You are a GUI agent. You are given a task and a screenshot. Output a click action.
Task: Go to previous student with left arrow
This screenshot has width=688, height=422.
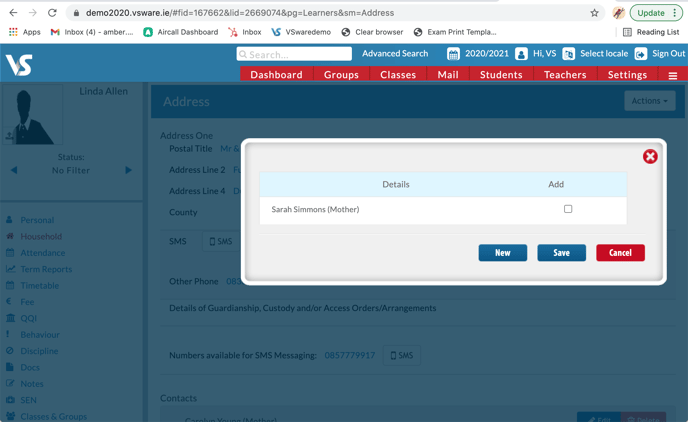(14, 170)
